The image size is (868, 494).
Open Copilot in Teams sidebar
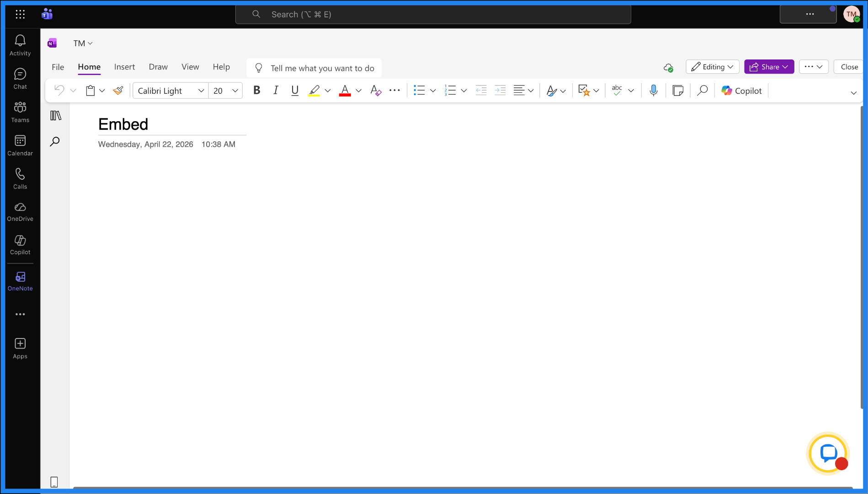coord(20,245)
